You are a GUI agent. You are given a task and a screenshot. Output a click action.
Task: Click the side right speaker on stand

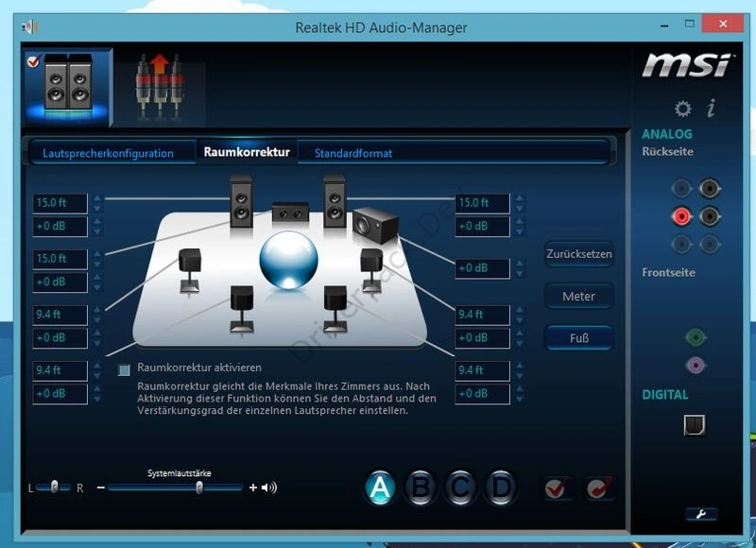point(371,270)
